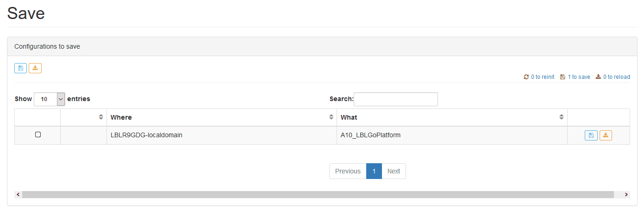Click the Previous pagination button

pyautogui.click(x=348, y=171)
